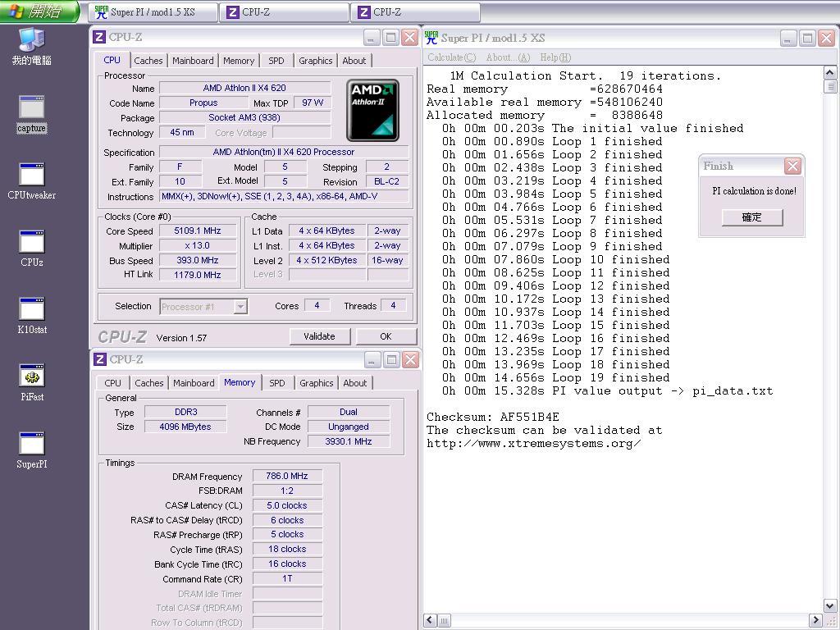
Task: Click the Super PI horizontal scrollbar left arrow
Action: tap(430, 620)
